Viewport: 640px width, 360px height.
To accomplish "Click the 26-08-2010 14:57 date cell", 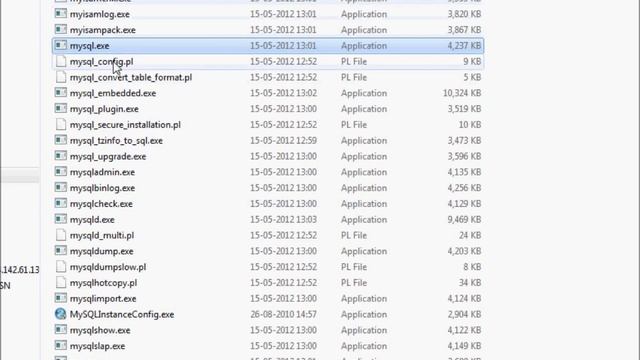I will click(x=283, y=314).
